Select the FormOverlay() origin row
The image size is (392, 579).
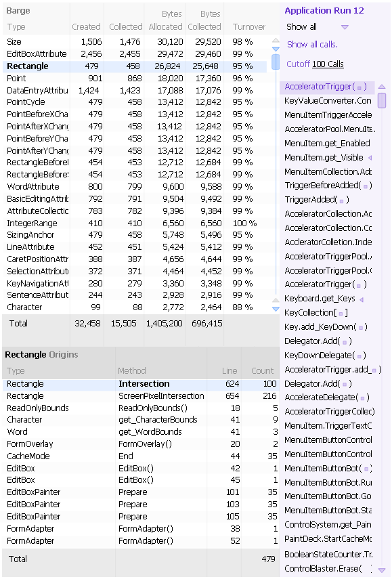141,444
